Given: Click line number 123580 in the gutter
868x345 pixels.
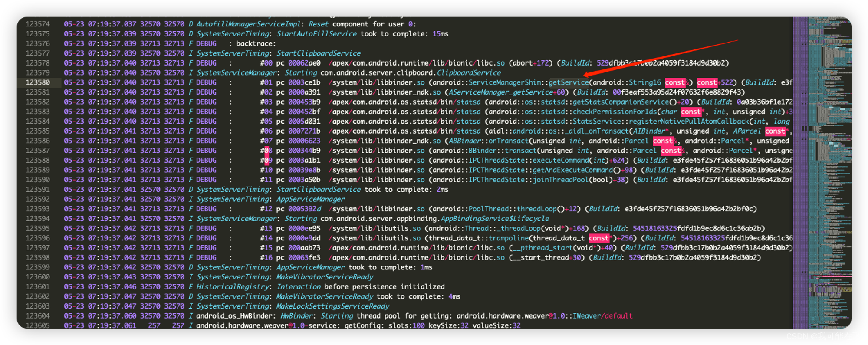Looking at the screenshot, I should [x=38, y=82].
